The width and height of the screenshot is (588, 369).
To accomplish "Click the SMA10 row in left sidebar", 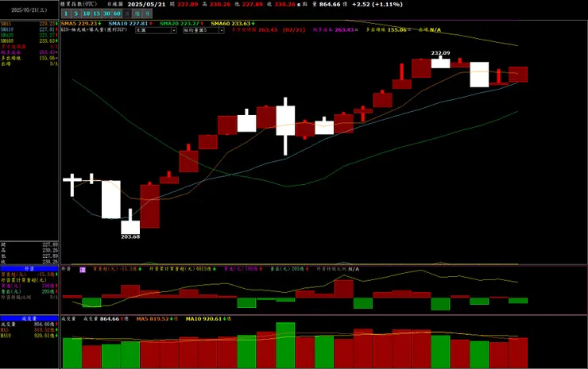I will (29, 29).
